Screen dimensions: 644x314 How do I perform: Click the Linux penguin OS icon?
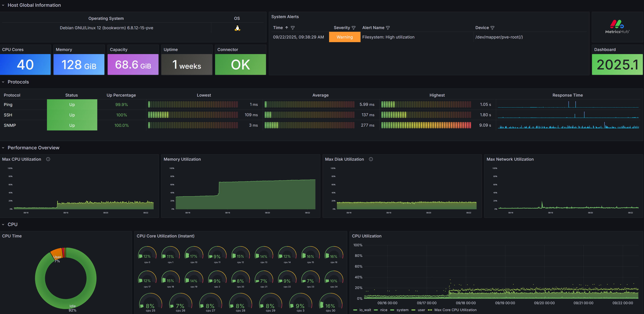pos(237,28)
